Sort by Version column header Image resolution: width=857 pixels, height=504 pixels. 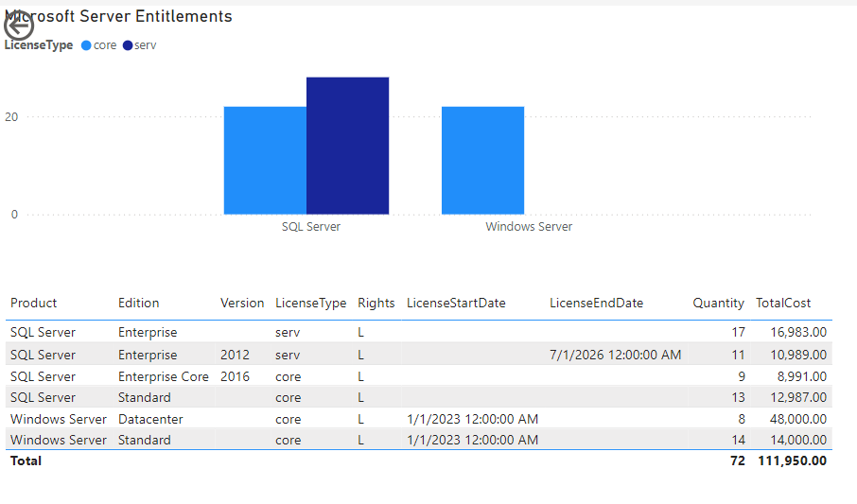[x=242, y=304]
